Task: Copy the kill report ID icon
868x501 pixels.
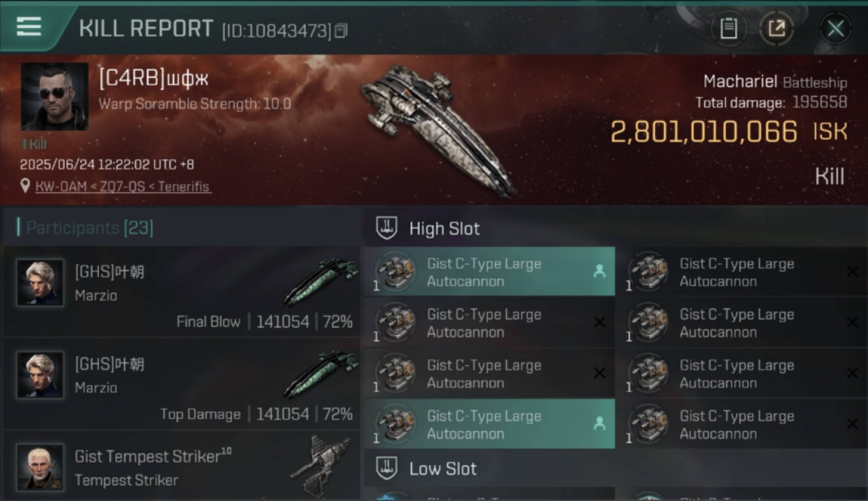Action: pos(341,31)
